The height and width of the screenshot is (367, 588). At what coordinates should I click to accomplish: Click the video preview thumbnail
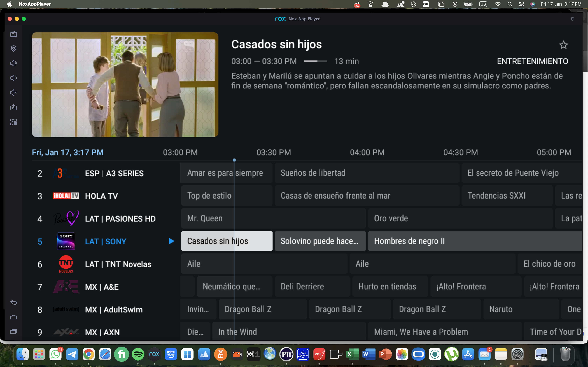[x=125, y=84]
